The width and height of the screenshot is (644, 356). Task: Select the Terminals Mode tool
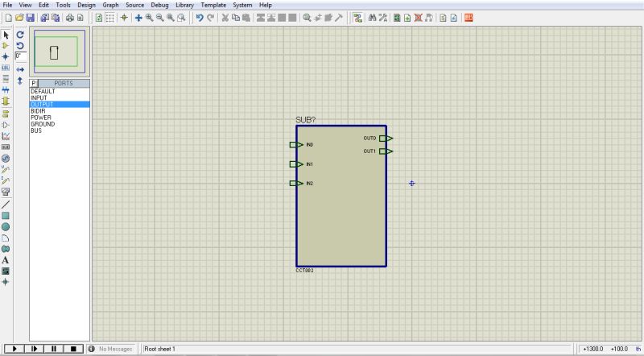click(x=6, y=114)
